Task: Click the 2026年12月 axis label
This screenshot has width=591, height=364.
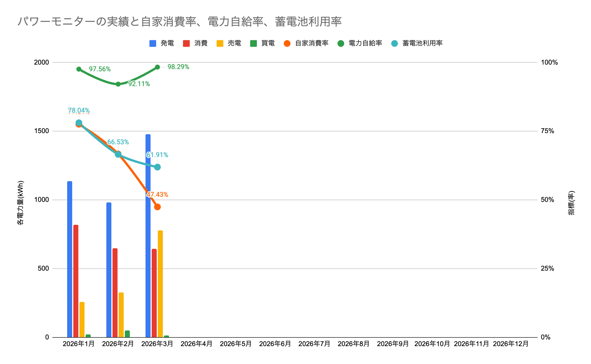Action: point(511,344)
